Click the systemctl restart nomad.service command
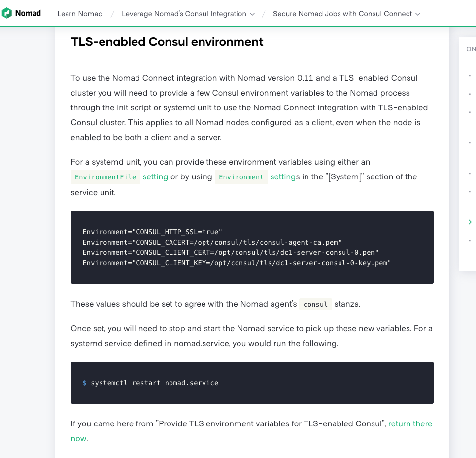Screen dimensions: 476x458 [x=155, y=383]
